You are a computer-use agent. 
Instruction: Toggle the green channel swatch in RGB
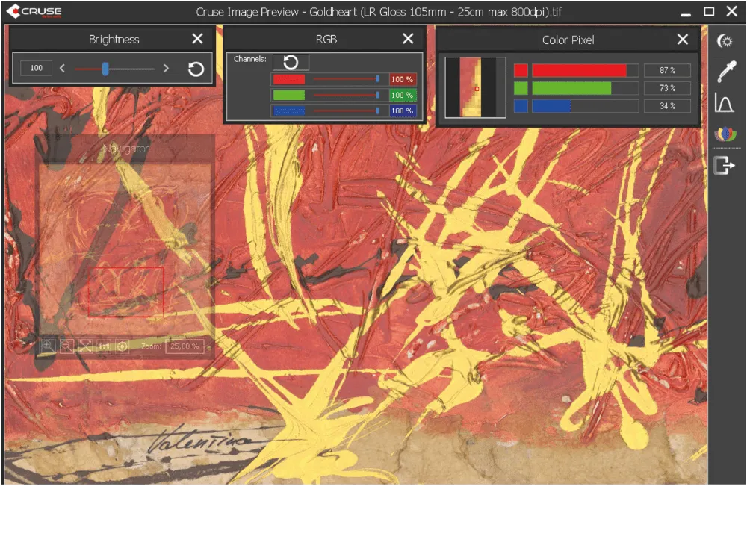tap(288, 95)
